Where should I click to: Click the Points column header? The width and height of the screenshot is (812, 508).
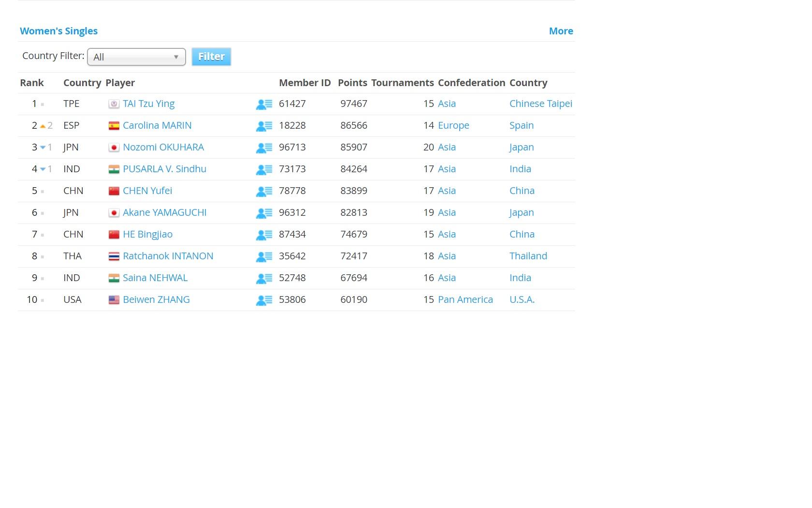(x=352, y=83)
